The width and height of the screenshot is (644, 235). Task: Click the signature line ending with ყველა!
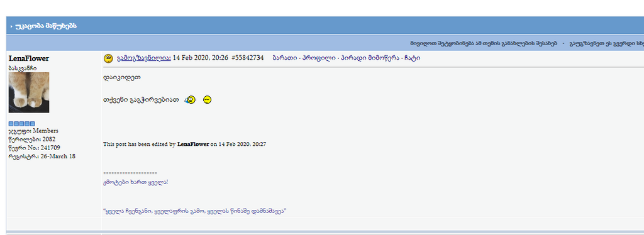(x=136, y=182)
